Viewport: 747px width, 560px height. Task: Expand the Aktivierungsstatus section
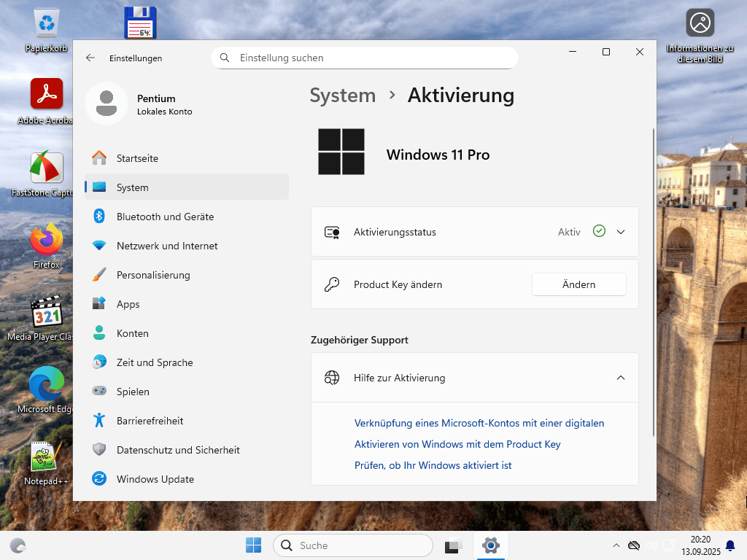(x=621, y=232)
